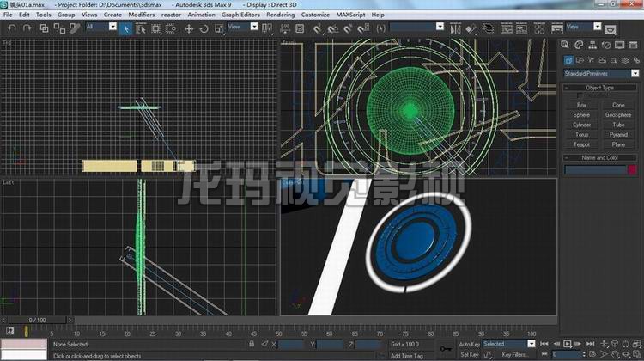Click the Bind to Space Warp icon
The width and height of the screenshot is (644, 361).
click(x=75, y=28)
